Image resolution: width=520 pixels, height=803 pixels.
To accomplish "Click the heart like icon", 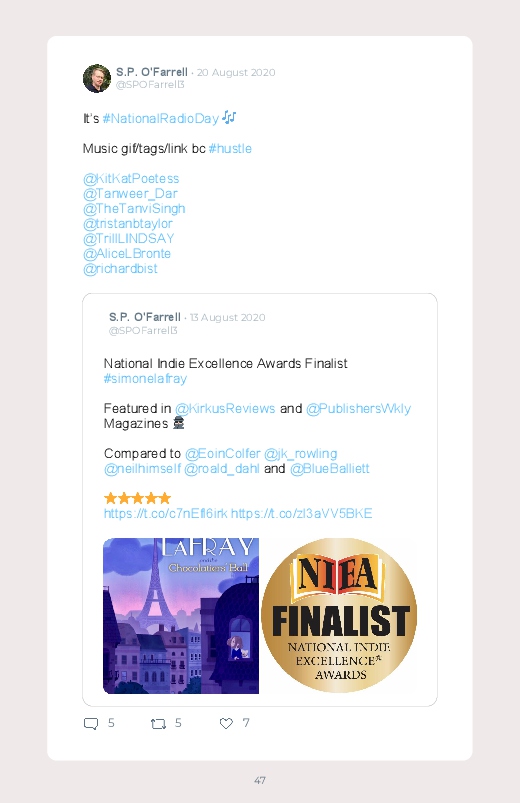I will click(226, 723).
